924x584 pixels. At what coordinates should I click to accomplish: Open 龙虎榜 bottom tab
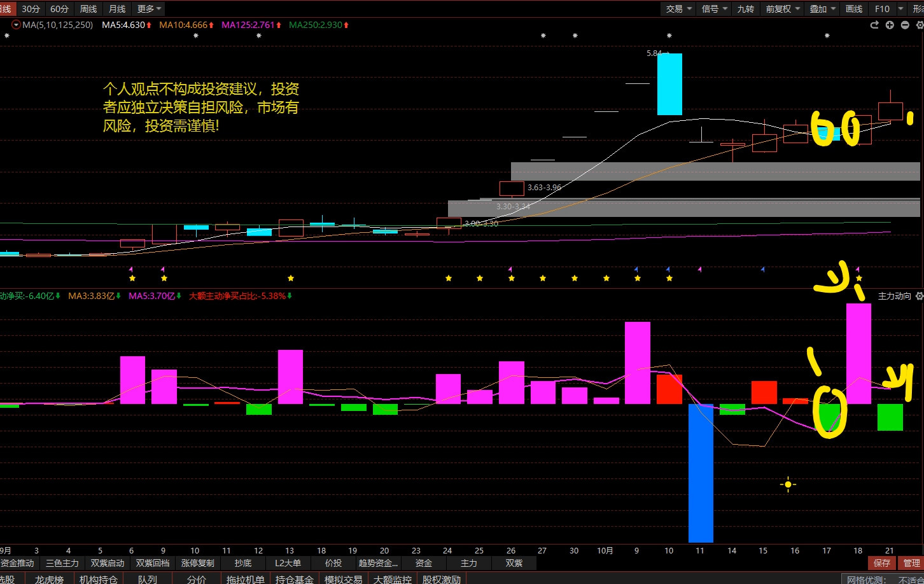pos(50,579)
